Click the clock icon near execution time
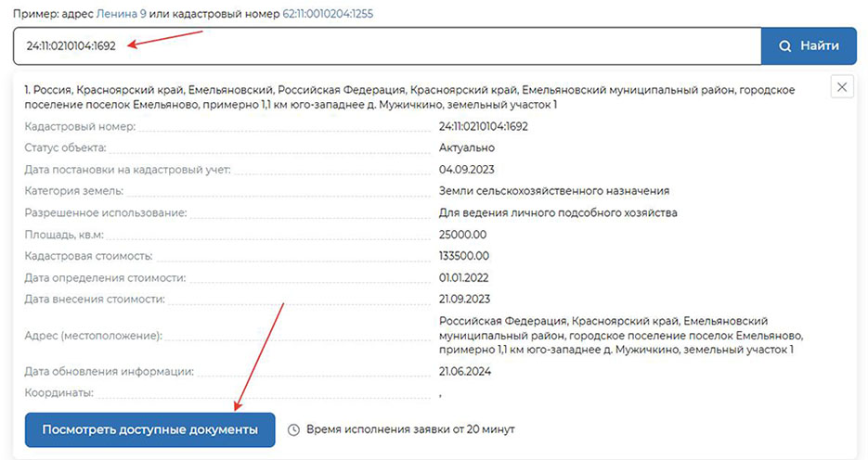Viewport: 868px width, 460px height. pos(294,429)
